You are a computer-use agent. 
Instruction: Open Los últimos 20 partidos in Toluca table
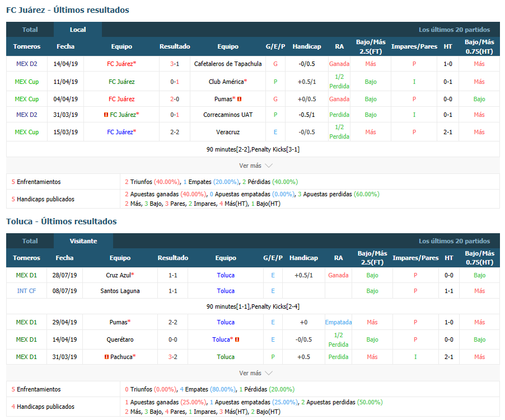[x=454, y=241]
